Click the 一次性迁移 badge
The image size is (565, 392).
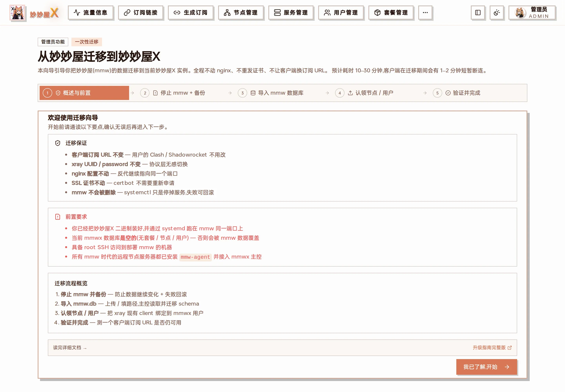click(87, 42)
